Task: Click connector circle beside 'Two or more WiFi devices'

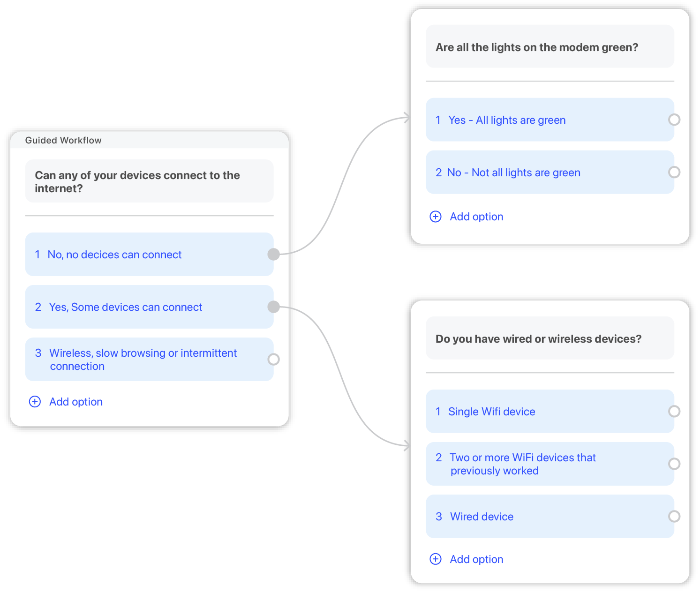Action: coord(674,464)
